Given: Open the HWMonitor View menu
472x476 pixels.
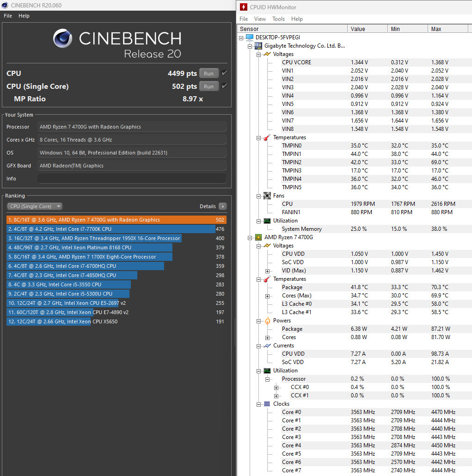Looking at the screenshot, I should (260, 19).
